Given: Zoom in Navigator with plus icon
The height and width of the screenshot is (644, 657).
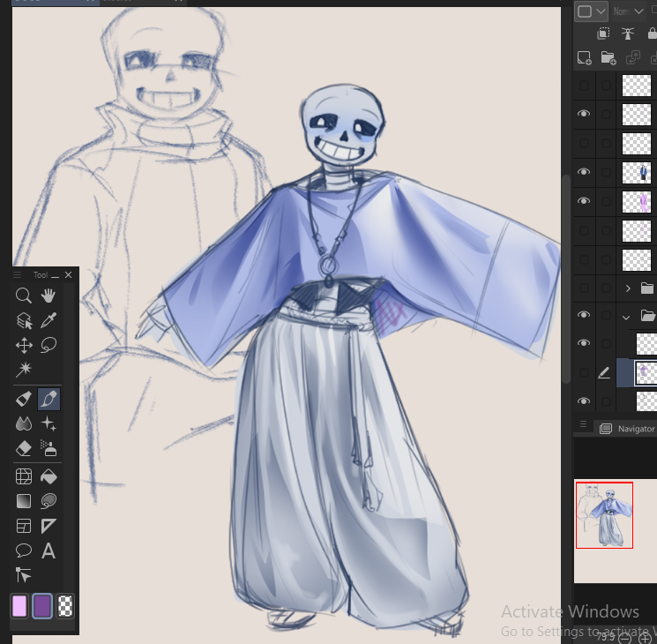Looking at the screenshot, I should click(x=646, y=638).
